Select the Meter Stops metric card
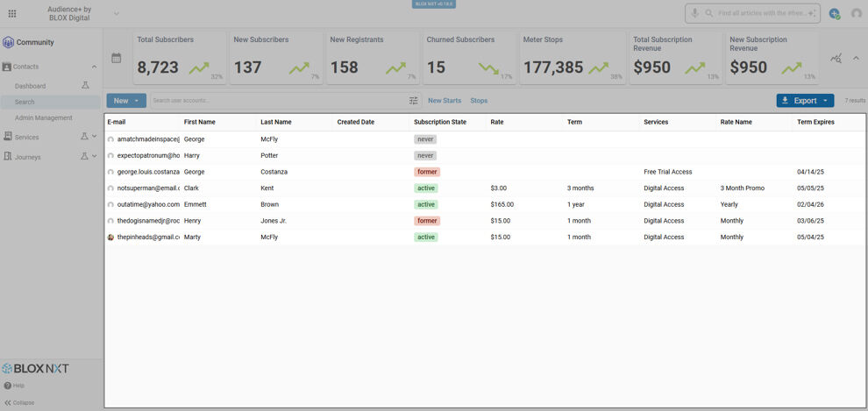This screenshot has height=411, width=868. (x=573, y=58)
